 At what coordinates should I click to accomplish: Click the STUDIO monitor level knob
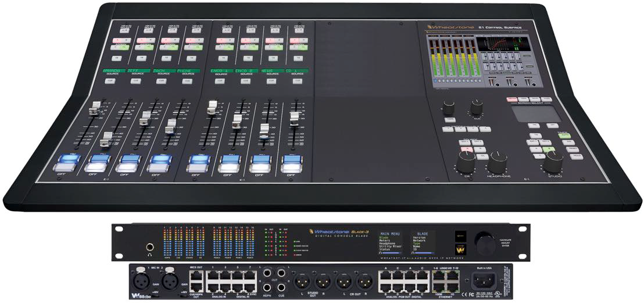pyautogui.click(x=553, y=161)
